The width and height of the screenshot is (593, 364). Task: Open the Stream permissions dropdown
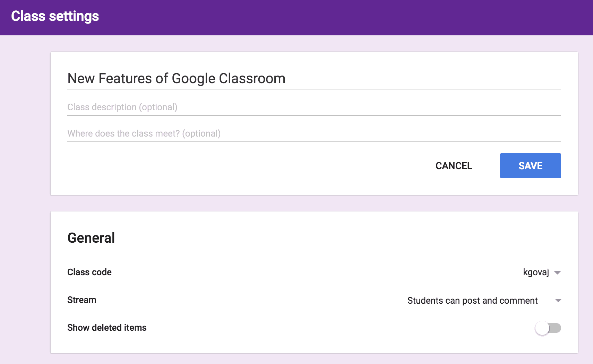[x=484, y=301]
